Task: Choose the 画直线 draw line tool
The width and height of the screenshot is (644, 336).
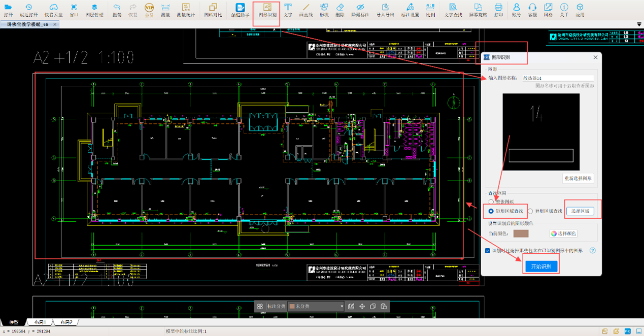Action: [306, 9]
